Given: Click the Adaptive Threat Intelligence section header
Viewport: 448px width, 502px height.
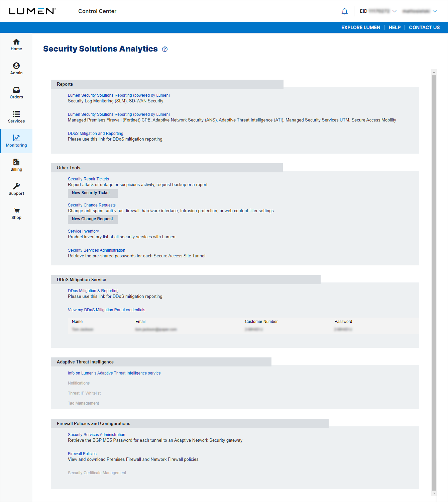Looking at the screenshot, I should click(x=161, y=362).
